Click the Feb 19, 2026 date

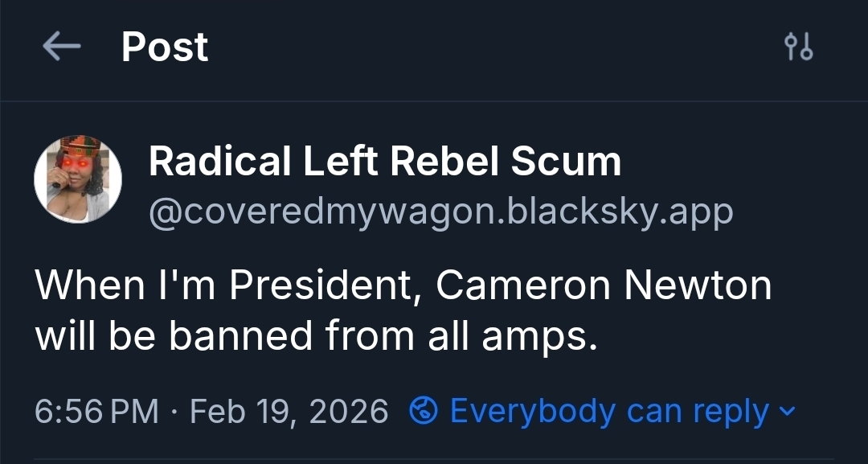[289, 412]
